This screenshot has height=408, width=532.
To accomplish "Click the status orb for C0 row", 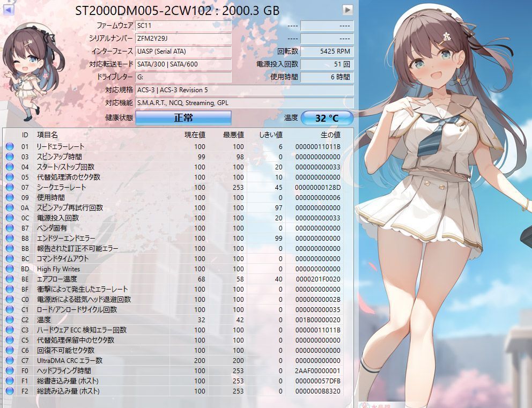I will tap(10, 300).
